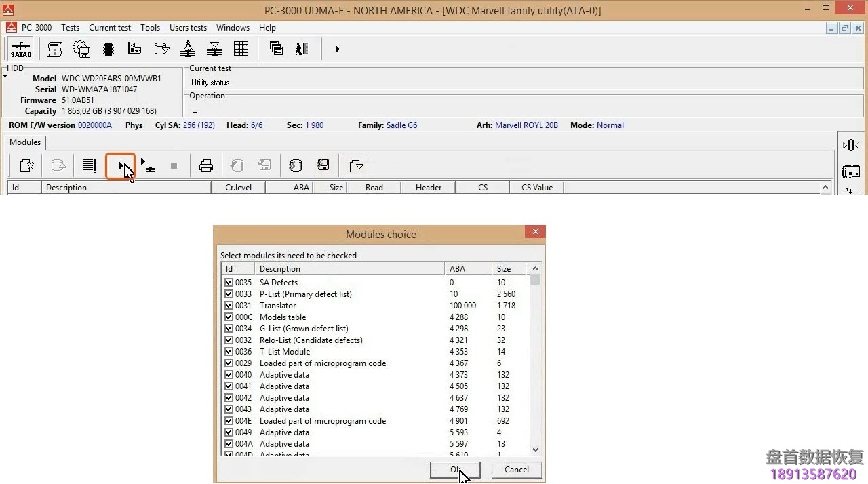868x484 pixels.
Task: Switch to the Modules tab
Action: pyautogui.click(x=25, y=142)
